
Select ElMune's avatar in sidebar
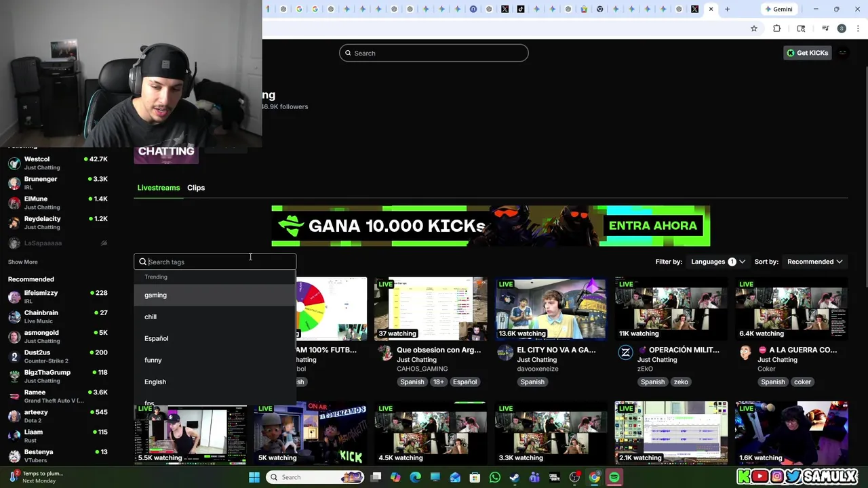tap(14, 203)
